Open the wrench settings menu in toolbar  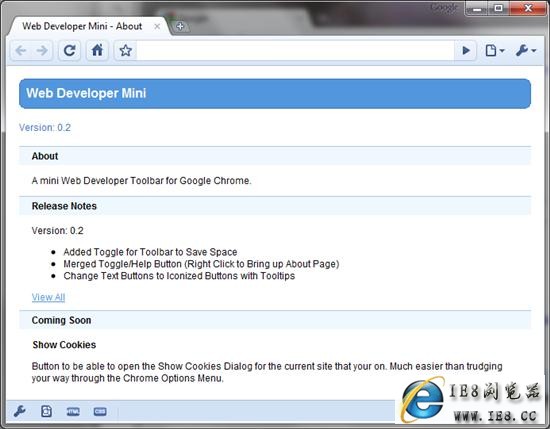click(526, 51)
